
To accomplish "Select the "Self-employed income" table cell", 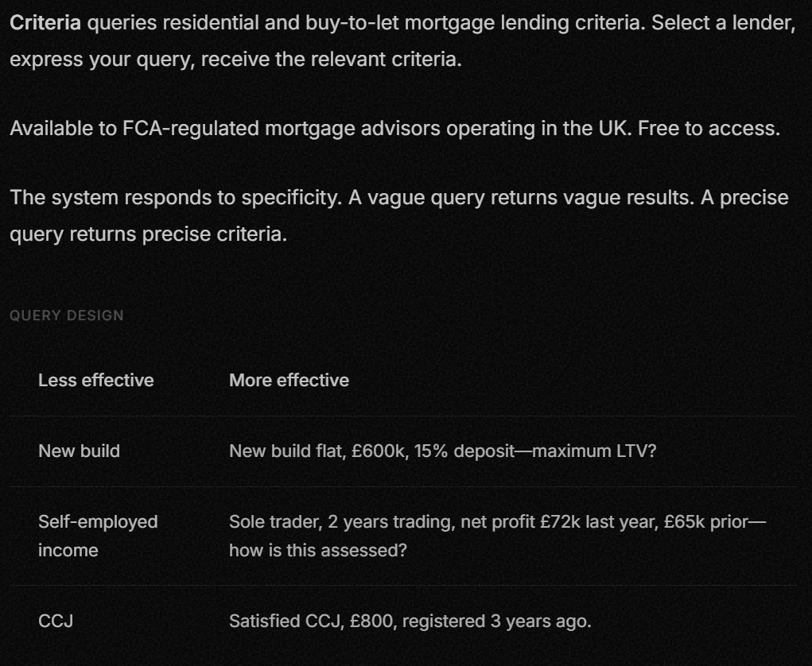I will coord(98,536).
